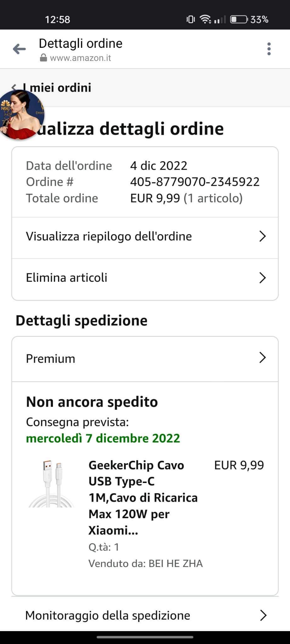Tap the www.amazon.it address text
The width and height of the screenshot is (290, 644).
[80, 58]
